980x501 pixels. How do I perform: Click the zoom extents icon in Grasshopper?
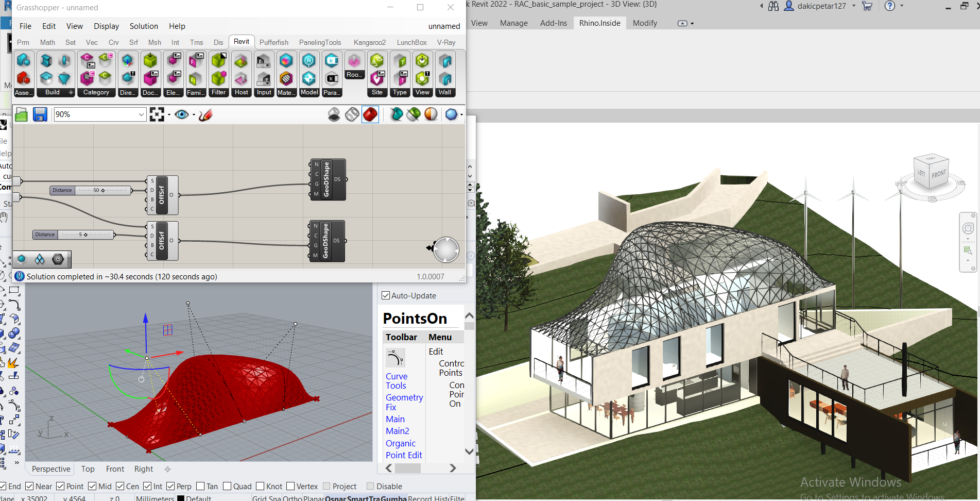tap(157, 114)
